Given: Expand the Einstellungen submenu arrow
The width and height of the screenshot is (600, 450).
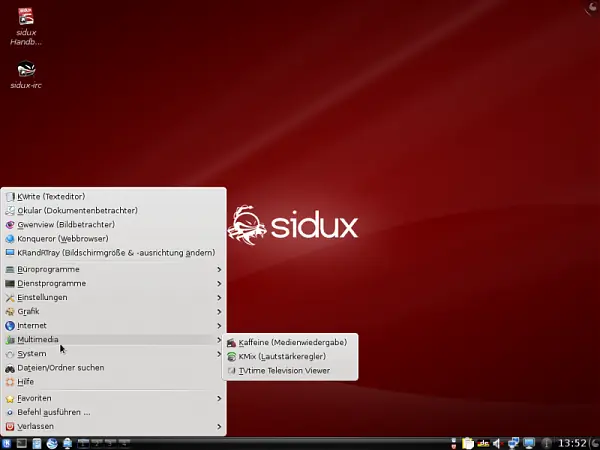Looking at the screenshot, I should (x=219, y=298).
